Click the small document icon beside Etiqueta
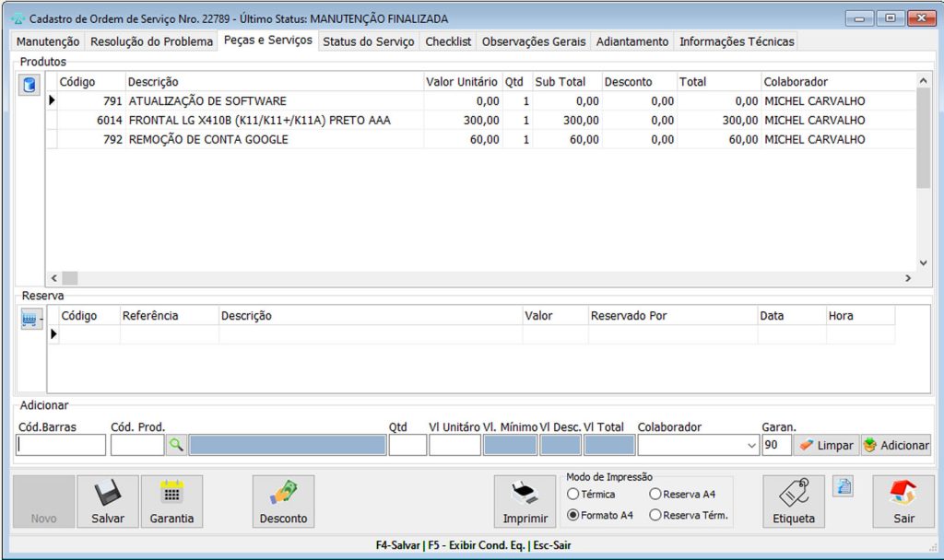 843,487
